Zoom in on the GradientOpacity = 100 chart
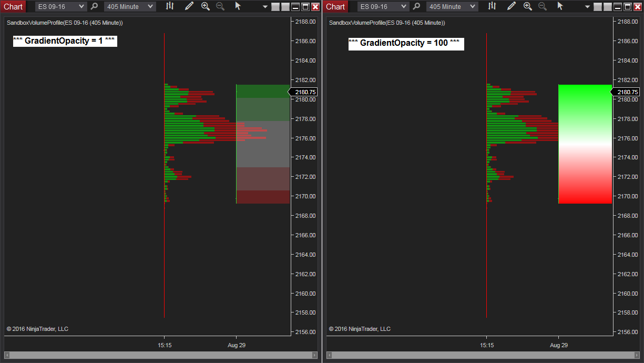The height and width of the screenshot is (363, 644). tap(528, 6)
